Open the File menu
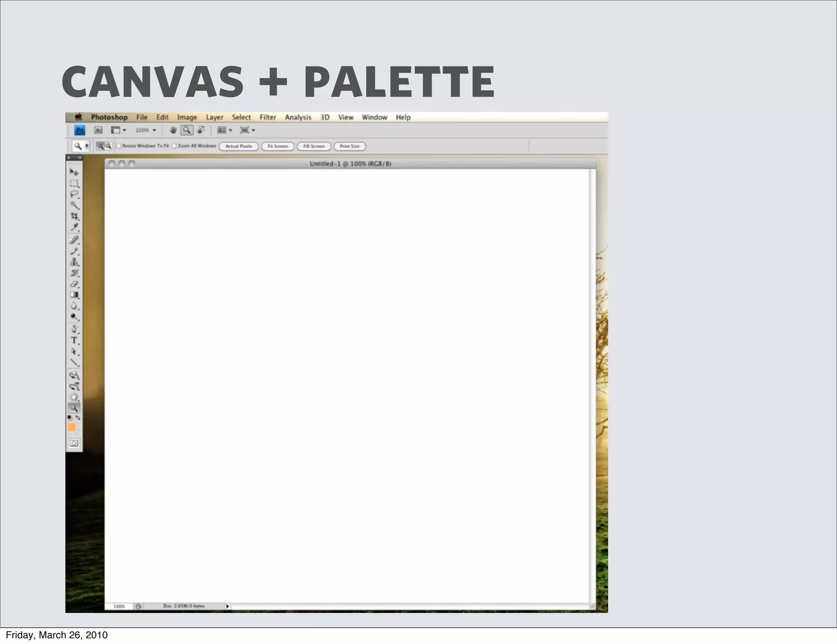 tap(142, 117)
